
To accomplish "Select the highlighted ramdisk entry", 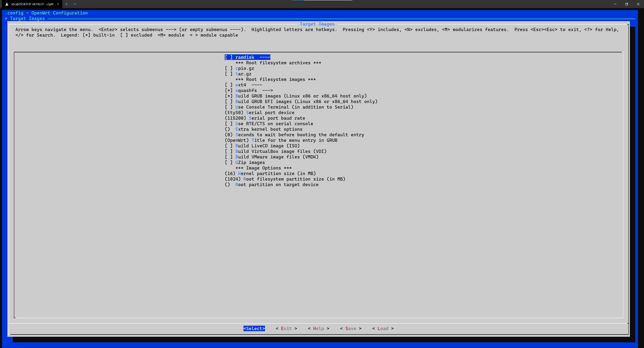I will (x=247, y=57).
